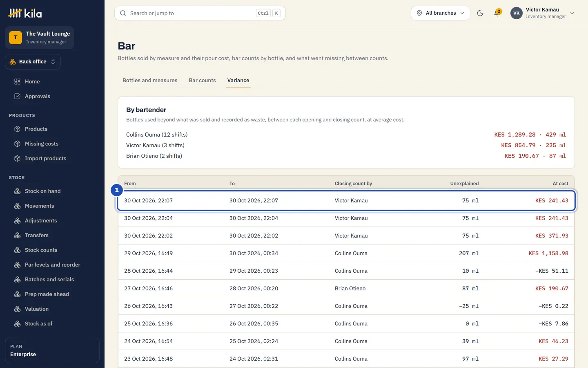Open Victor Kamau account menu chevron
This screenshot has width=588, height=368.
[572, 13]
